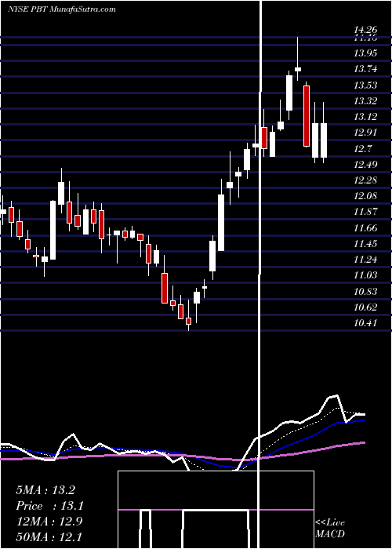Click the NYSE PBT MunafaSutra.com title
Screen dimensions: 392x549
coord(62,9)
